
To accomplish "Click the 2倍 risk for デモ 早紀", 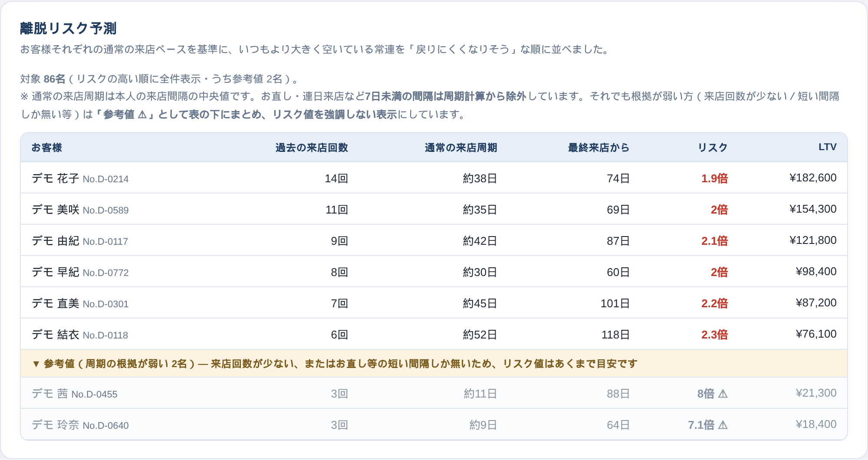I will tap(719, 272).
